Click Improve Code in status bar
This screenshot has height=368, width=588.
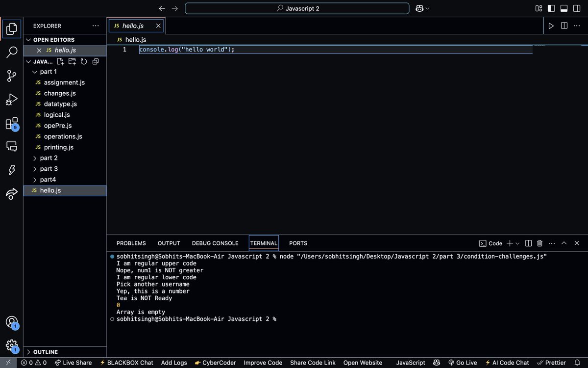(x=263, y=363)
